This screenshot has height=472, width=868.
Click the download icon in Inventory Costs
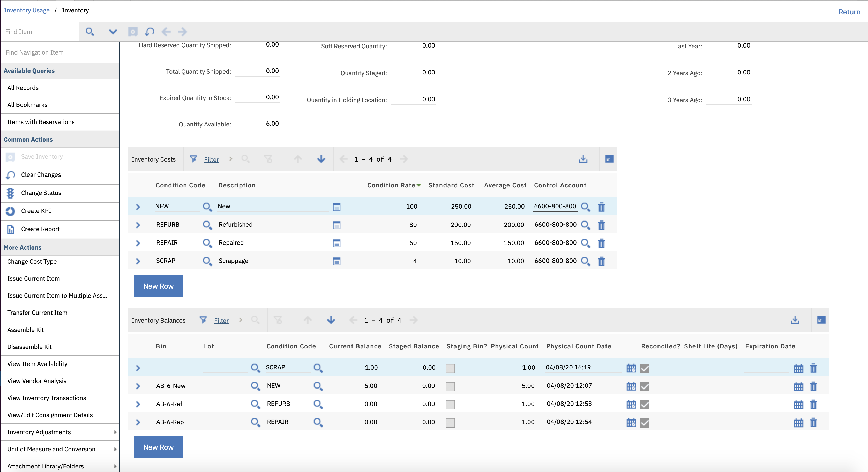pos(583,159)
